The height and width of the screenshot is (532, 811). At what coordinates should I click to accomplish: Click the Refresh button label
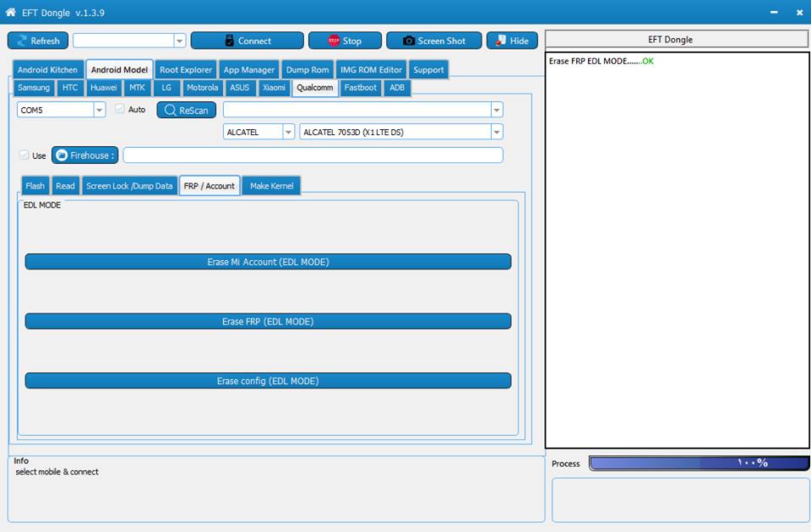[45, 41]
